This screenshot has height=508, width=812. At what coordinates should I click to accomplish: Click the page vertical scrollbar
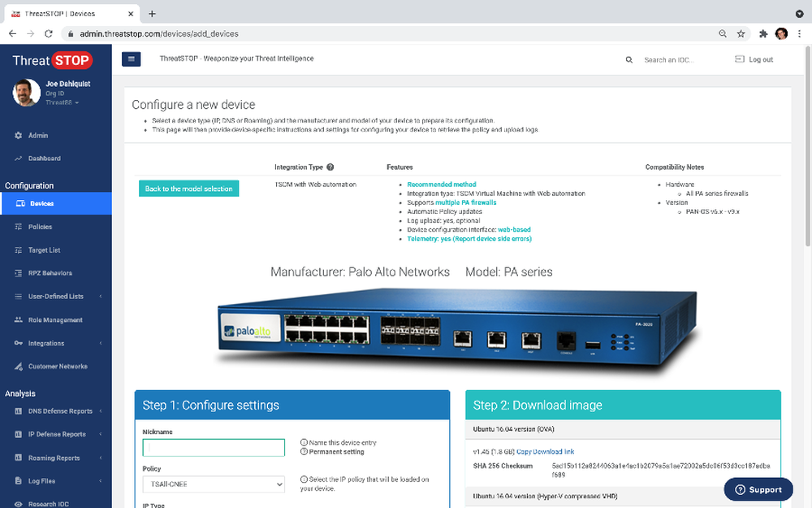(x=808, y=145)
